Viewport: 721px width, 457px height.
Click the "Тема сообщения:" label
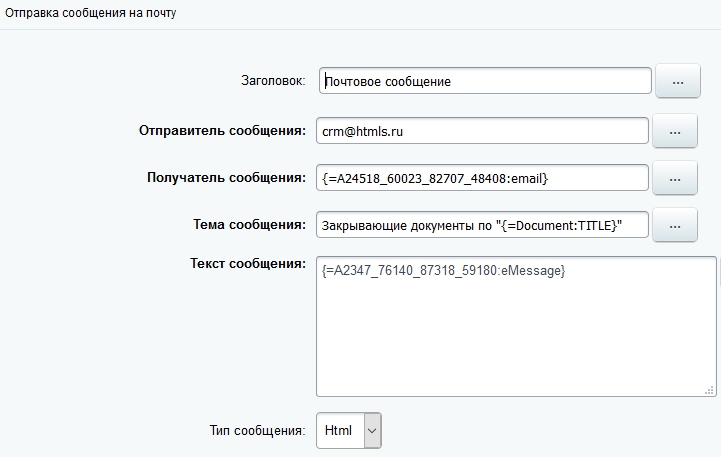tap(249, 225)
